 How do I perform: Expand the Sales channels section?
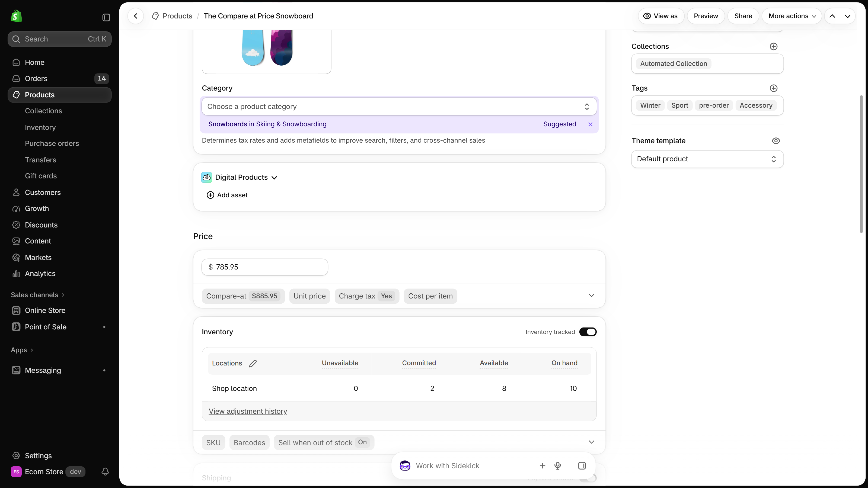(37, 295)
